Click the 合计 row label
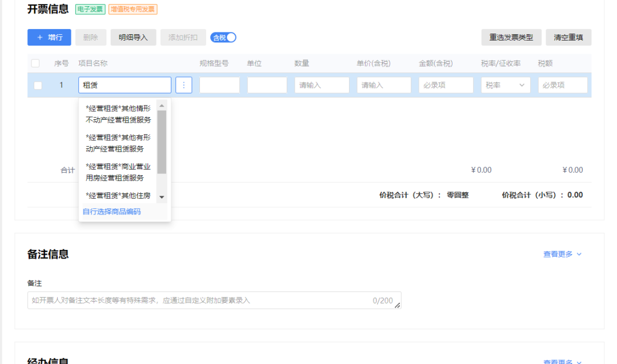Image resolution: width=617 pixels, height=364 pixels. click(67, 170)
